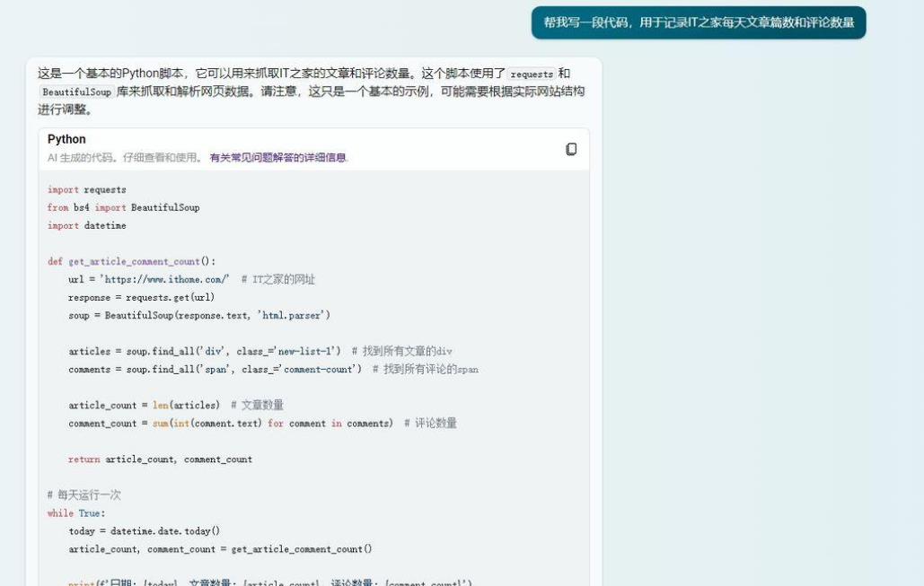
Task: Copy the Python code with the copy icon
Action: [571, 149]
